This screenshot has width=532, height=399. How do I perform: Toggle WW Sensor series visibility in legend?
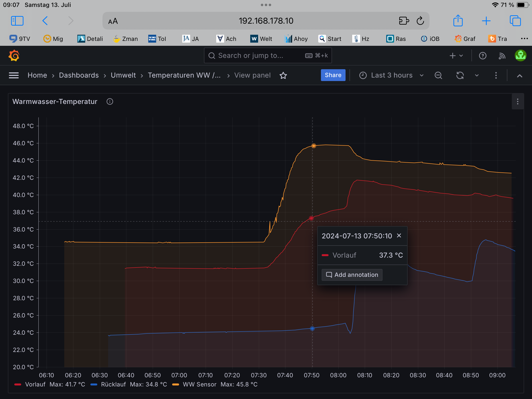tap(199, 384)
